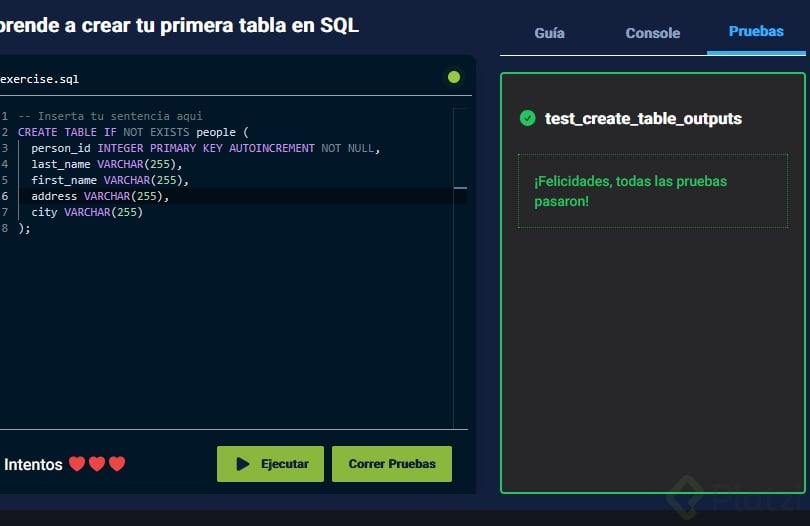This screenshot has width=810, height=526.
Task: Open the Guía tab
Action: (x=549, y=33)
